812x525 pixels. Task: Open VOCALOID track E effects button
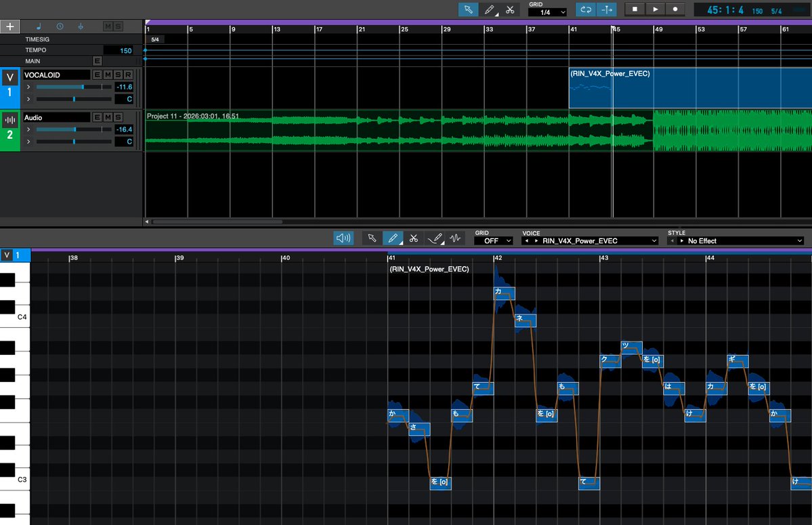coord(97,75)
